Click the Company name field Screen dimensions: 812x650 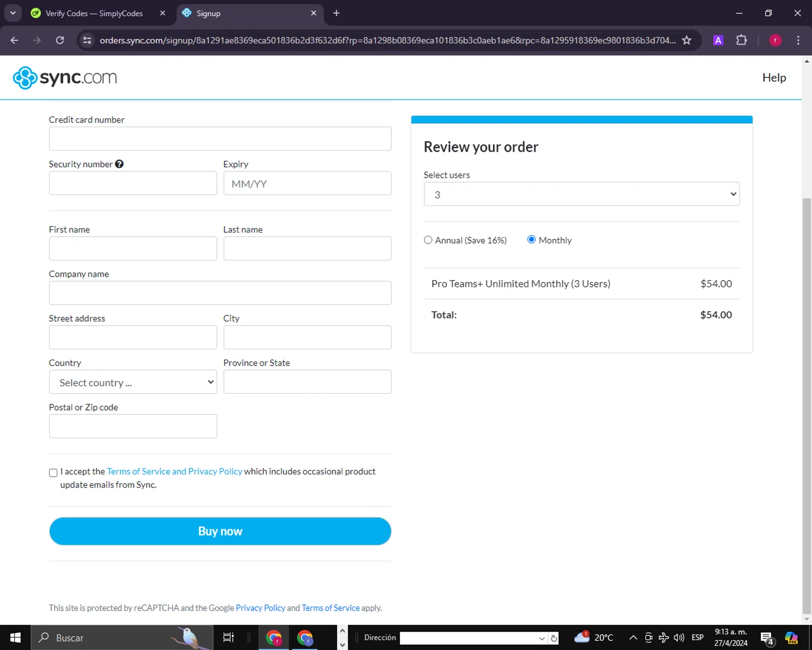tap(220, 292)
